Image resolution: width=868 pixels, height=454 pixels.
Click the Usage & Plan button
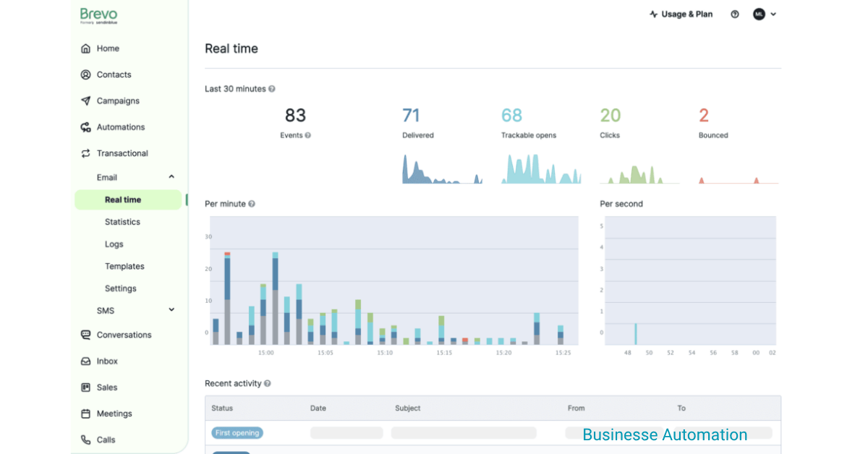(x=681, y=14)
